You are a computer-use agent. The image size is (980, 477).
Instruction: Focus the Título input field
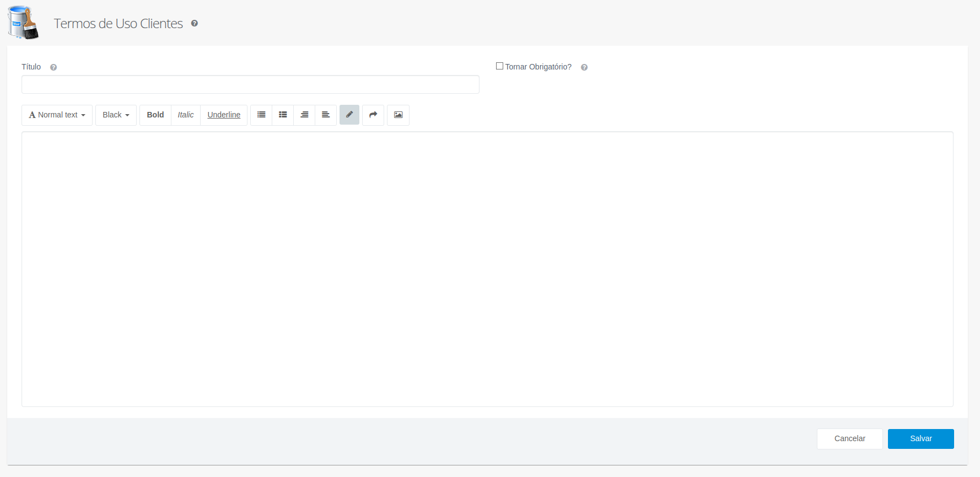tap(250, 84)
